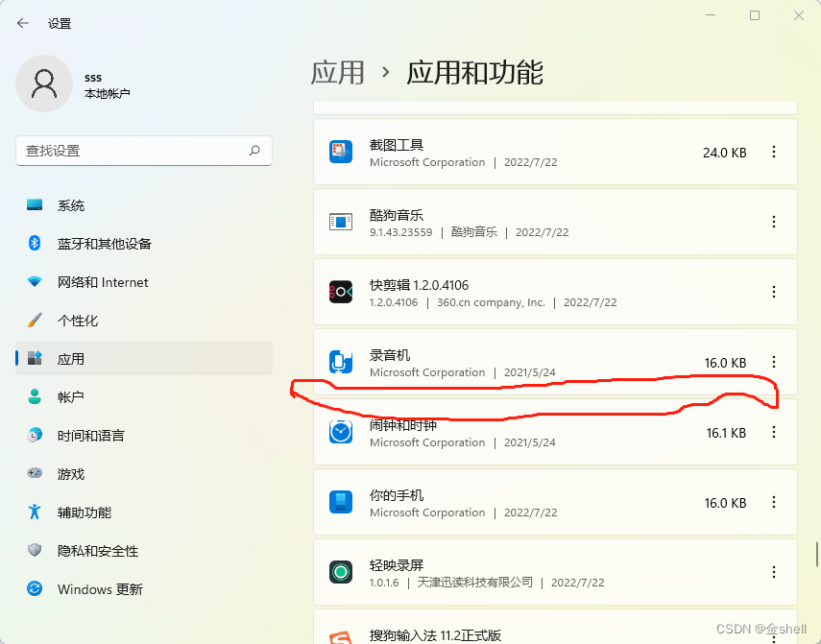Click the 你的手机 app name

(x=397, y=495)
